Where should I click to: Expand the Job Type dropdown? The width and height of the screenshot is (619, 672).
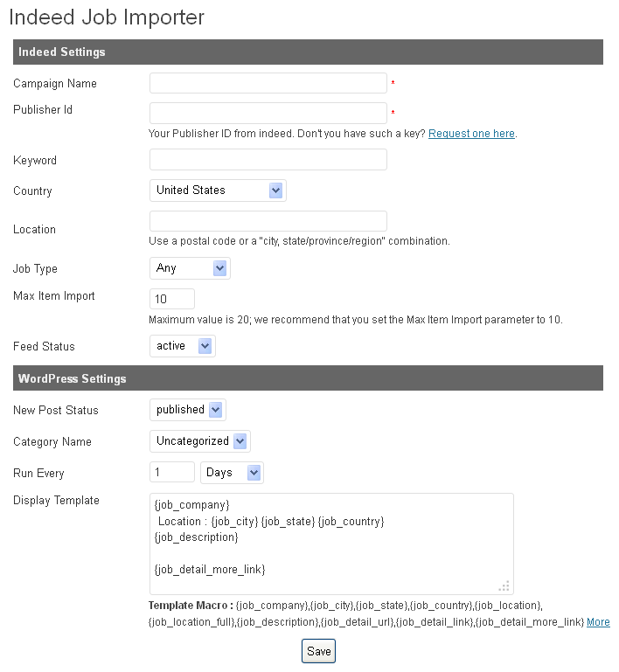click(190, 268)
